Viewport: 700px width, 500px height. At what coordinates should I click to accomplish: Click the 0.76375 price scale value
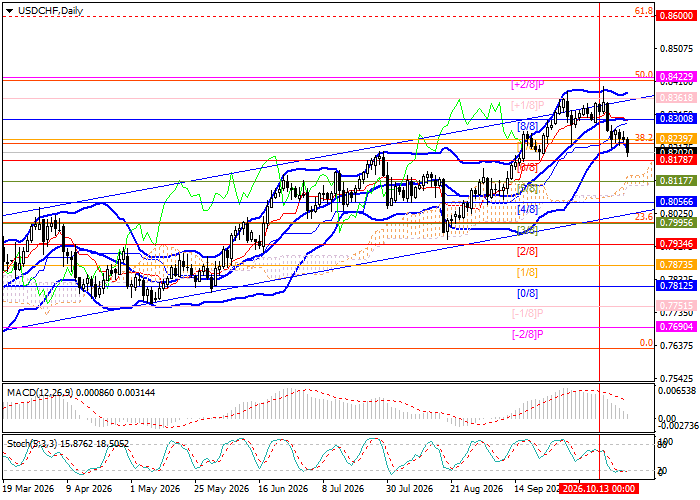[x=676, y=346]
